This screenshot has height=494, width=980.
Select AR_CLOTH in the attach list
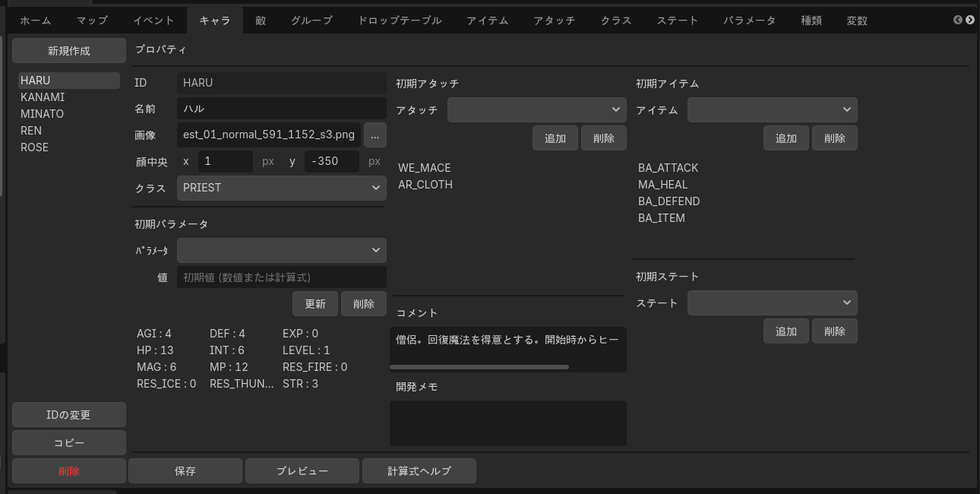pos(425,185)
